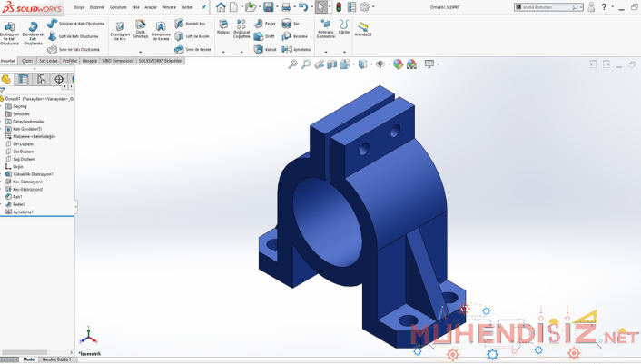
Task: Click the Save icon in the quick toolbar
Action: [269, 7]
